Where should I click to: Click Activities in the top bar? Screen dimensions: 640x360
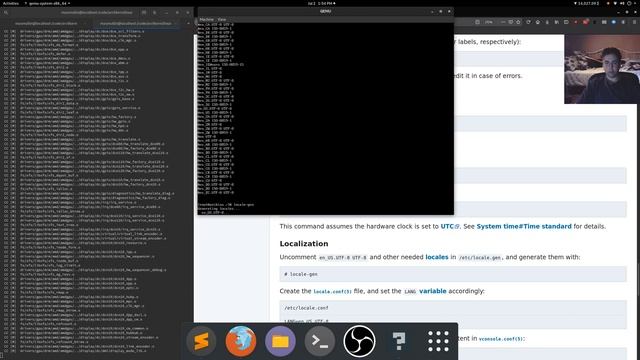click(x=11, y=3)
